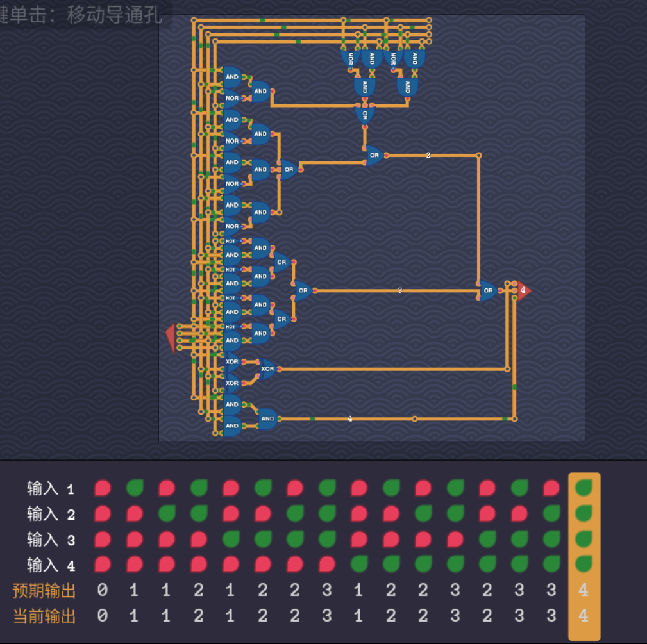Select the lower XOR of the stacked pair

click(232, 383)
